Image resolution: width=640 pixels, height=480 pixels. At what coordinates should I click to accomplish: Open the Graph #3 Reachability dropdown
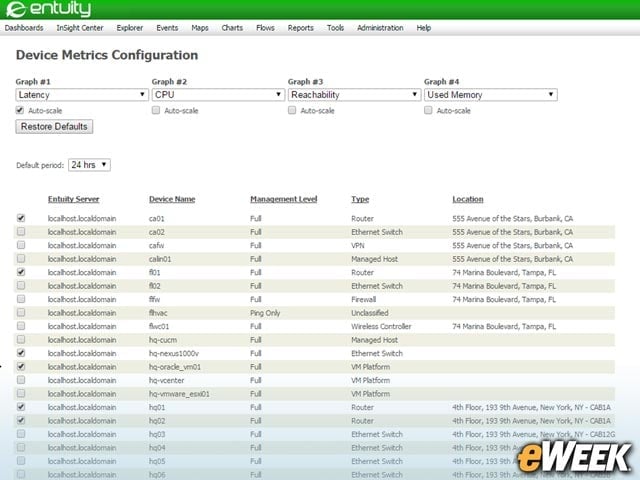point(354,95)
